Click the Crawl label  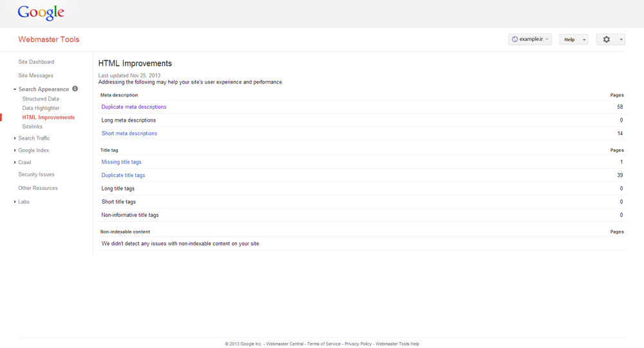tap(24, 162)
